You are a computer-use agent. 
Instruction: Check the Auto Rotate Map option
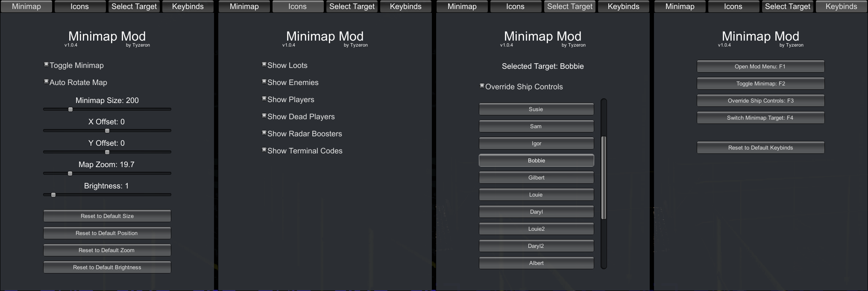click(x=47, y=82)
